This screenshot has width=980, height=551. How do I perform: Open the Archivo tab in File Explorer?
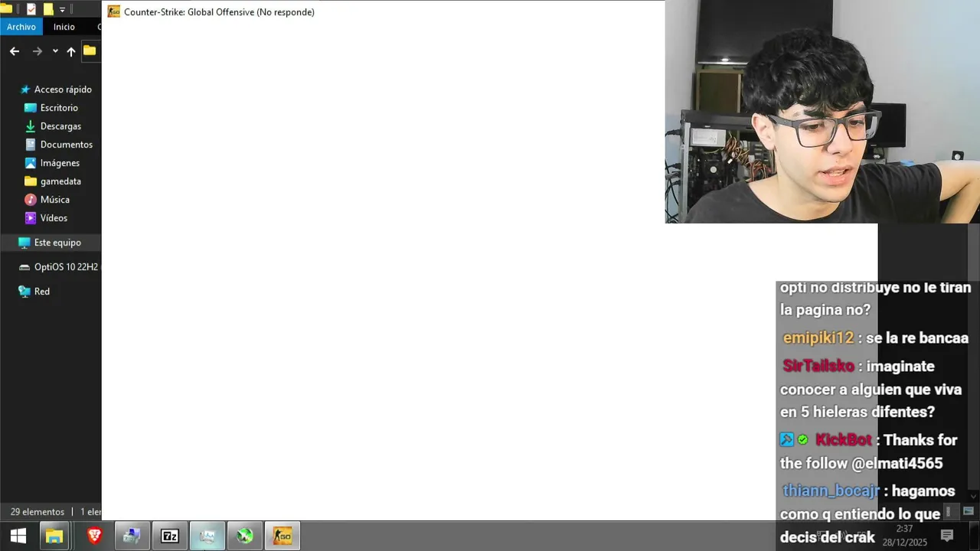tap(21, 27)
